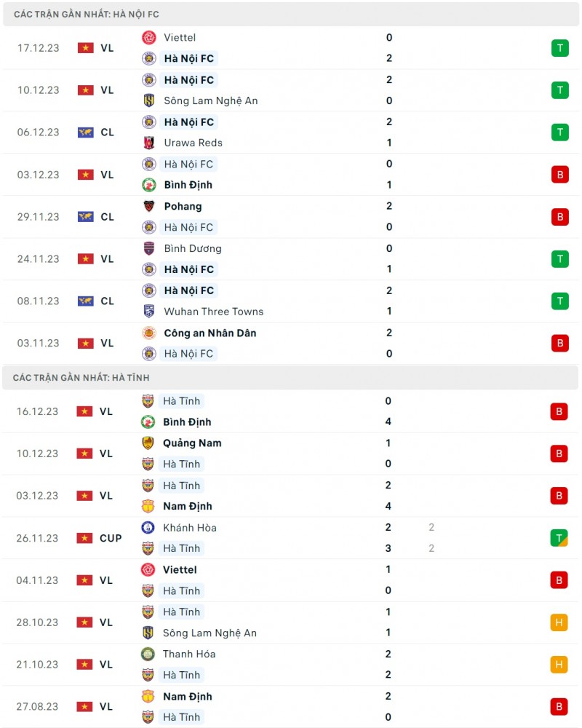Click the CUP competition label on 26.11.23

pyautogui.click(x=111, y=538)
